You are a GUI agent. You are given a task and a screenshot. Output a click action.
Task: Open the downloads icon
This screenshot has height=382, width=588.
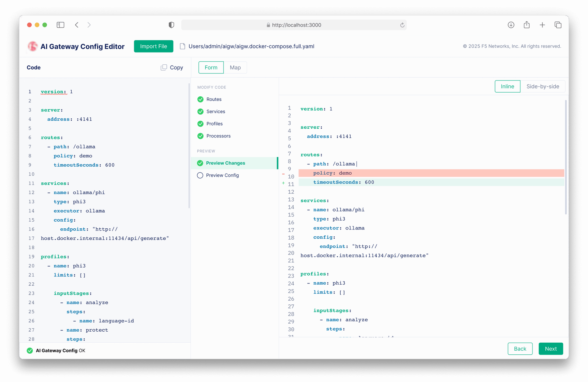coord(511,25)
